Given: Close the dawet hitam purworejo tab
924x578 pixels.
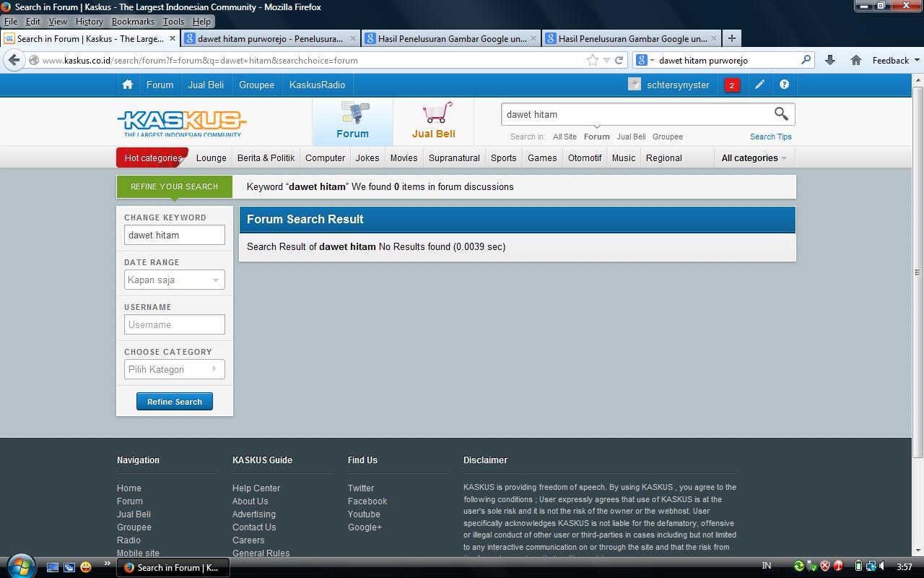Looking at the screenshot, I should [x=353, y=38].
